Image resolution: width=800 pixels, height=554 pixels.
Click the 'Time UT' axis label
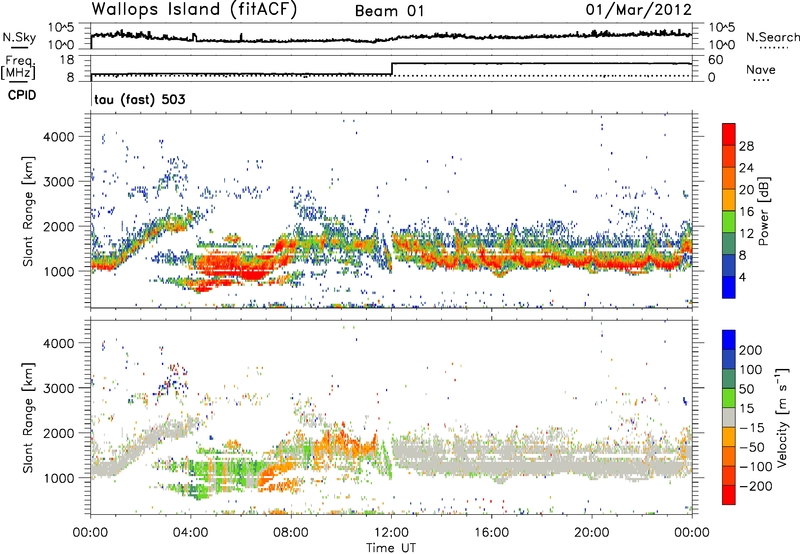coord(391,548)
